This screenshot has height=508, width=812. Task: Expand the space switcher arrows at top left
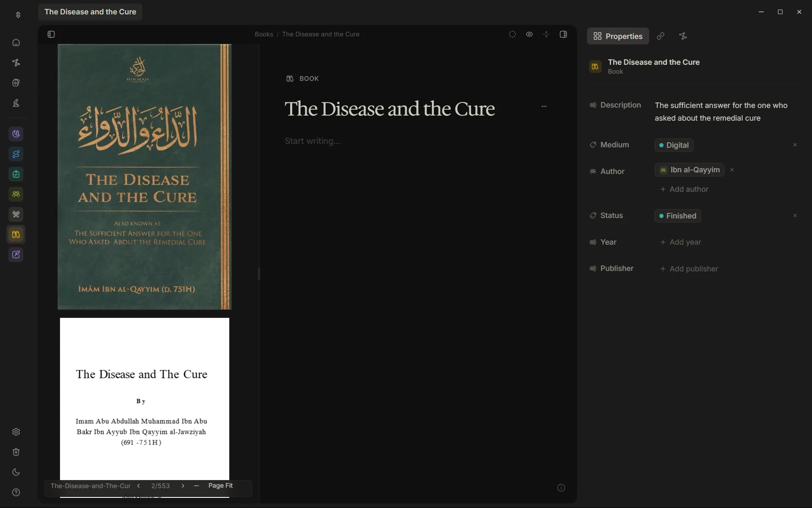[x=18, y=15]
